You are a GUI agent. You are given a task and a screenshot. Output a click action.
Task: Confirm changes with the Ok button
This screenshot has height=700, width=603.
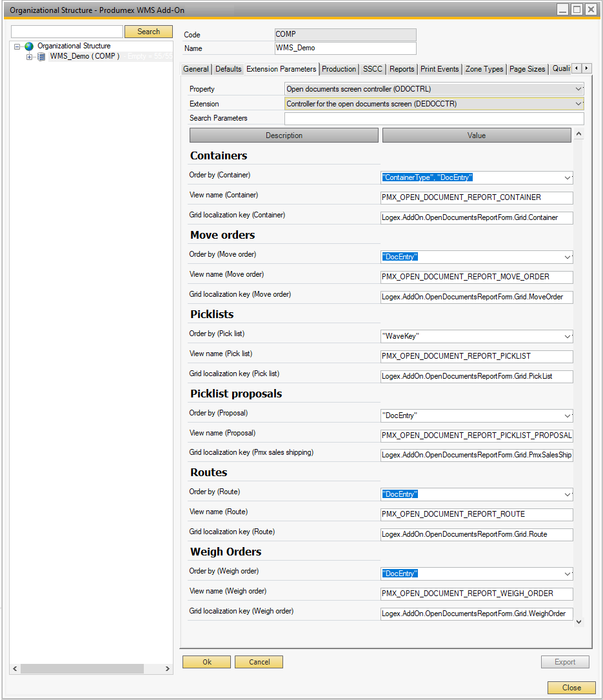[206, 662]
